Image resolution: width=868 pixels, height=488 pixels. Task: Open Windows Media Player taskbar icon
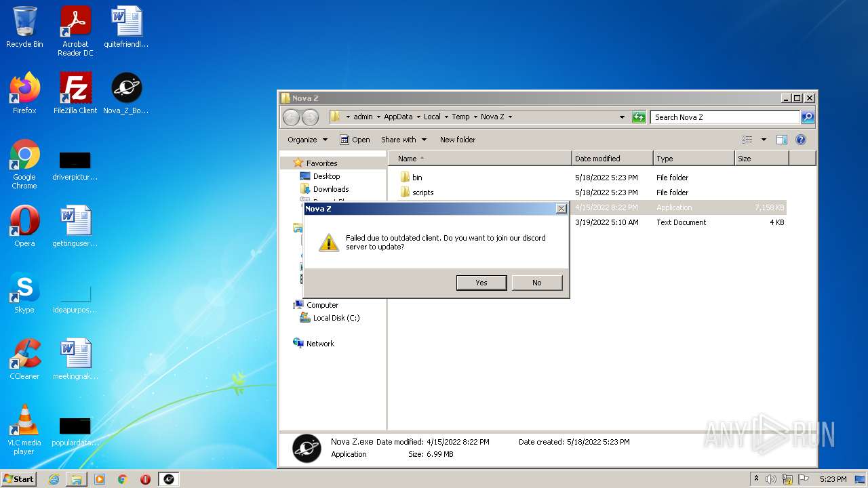[x=100, y=479]
